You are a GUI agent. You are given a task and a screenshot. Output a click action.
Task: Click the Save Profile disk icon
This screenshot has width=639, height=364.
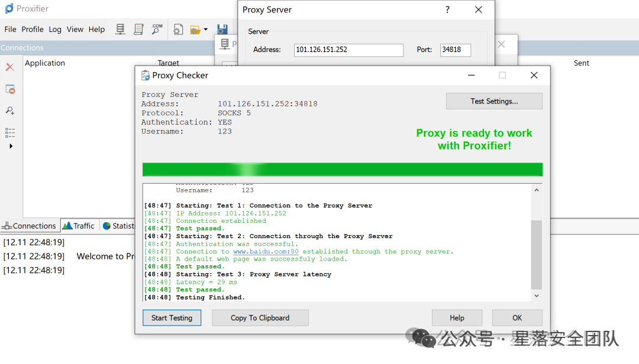coord(222,30)
